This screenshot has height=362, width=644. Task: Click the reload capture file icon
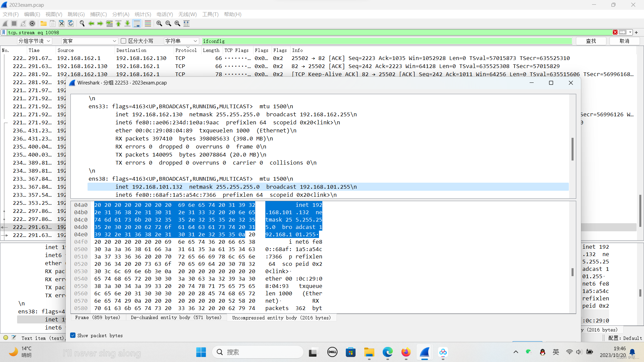tap(71, 23)
